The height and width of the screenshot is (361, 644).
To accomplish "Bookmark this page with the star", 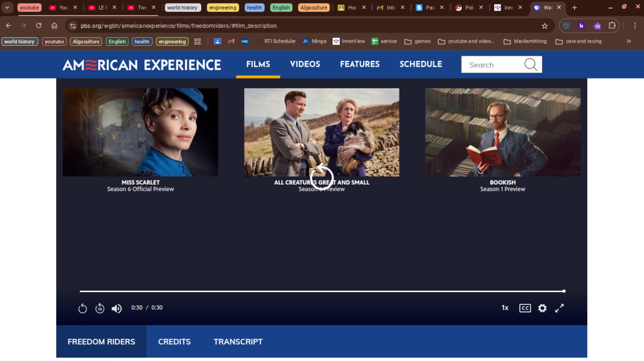I will point(544,26).
